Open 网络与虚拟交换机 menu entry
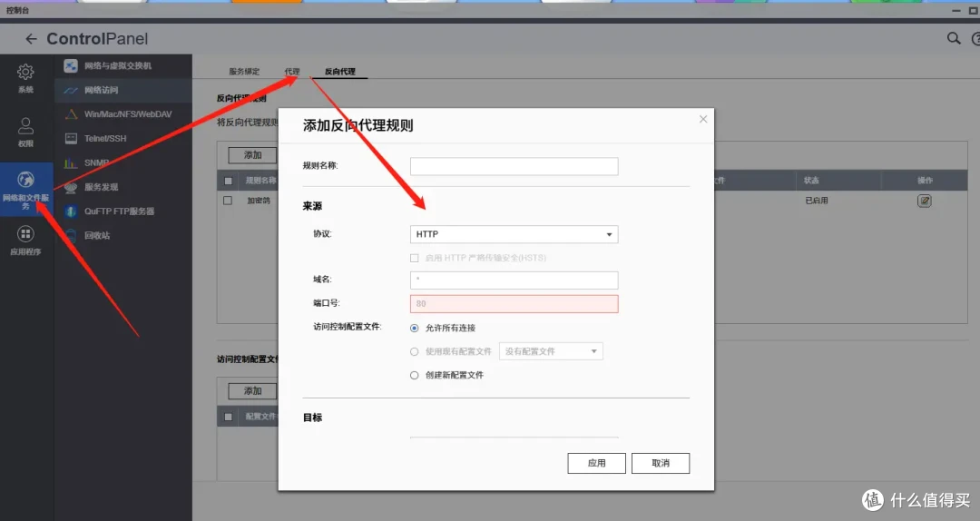The height and width of the screenshot is (521, 980). click(118, 65)
